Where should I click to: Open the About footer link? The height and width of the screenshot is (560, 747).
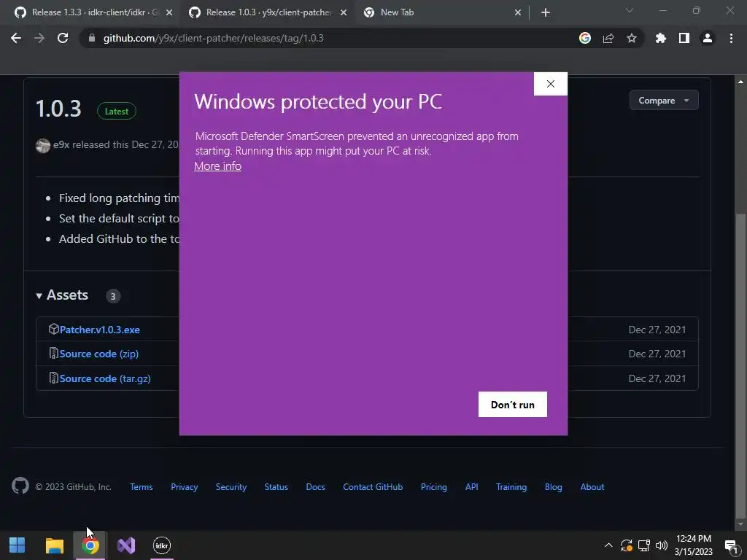(x=592, y=486)
